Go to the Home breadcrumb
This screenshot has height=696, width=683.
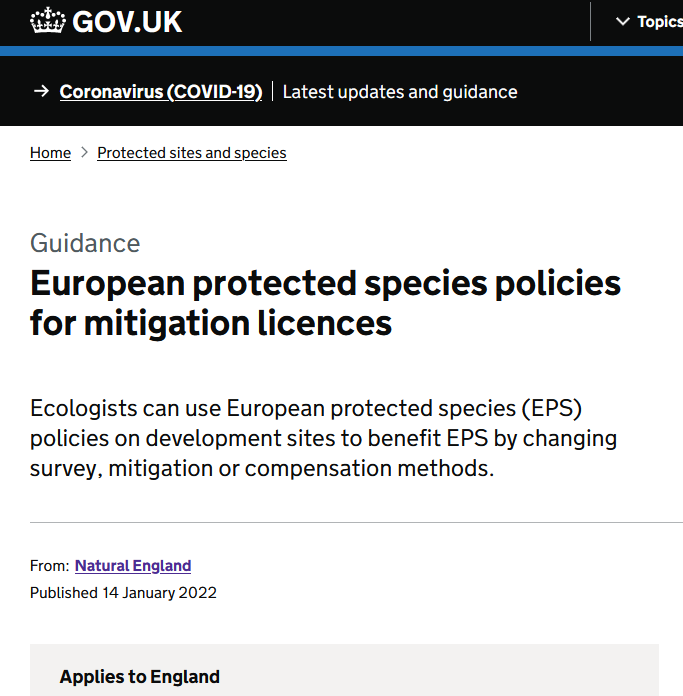tap(50, 153)
